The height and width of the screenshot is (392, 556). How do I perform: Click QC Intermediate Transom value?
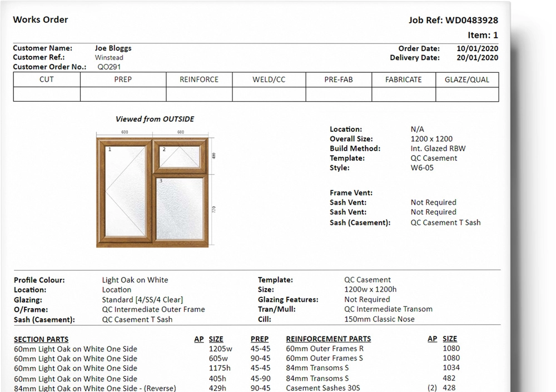tap(388, 309)
